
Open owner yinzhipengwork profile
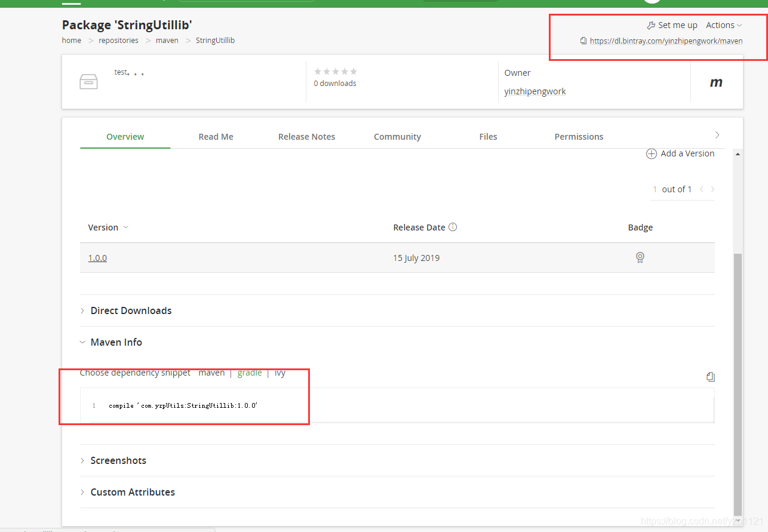[535, 91]
